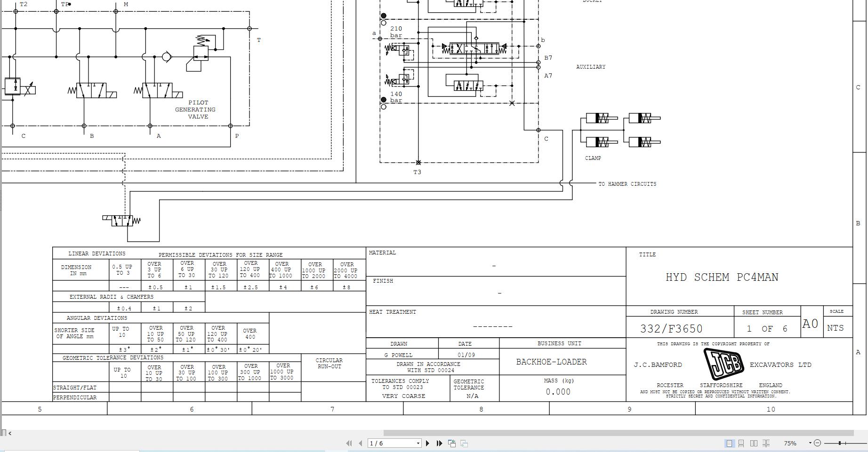Click the PERPENDICULAR row label
The width and height of the screenshot is (868, 452).
tap(75, 397)
